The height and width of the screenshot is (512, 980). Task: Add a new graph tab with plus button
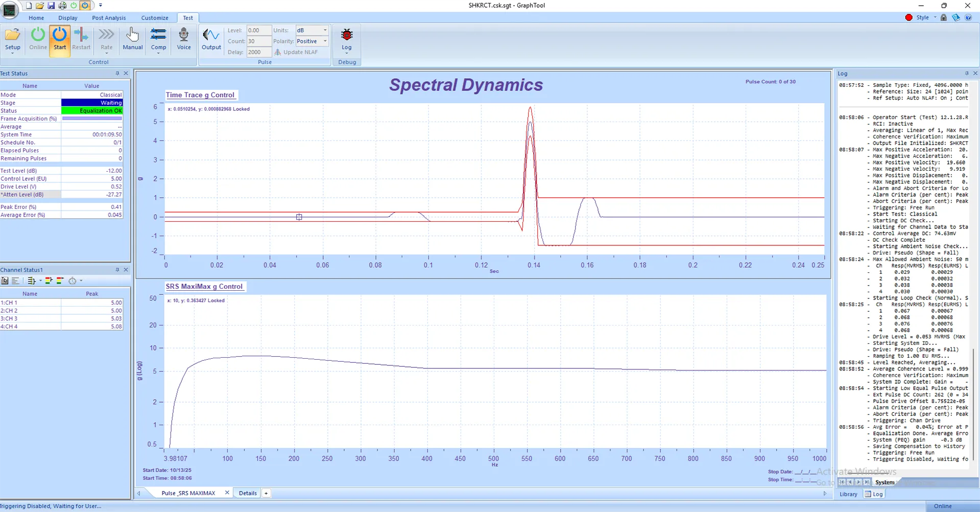(266, 493)
